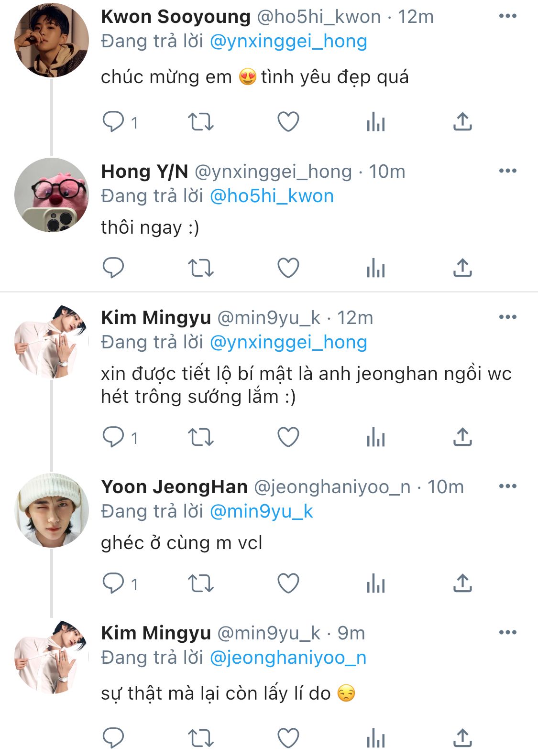Open replies on Kwon Sooyoung's tweet
This screenshot has width=538, height=756.
113,122
